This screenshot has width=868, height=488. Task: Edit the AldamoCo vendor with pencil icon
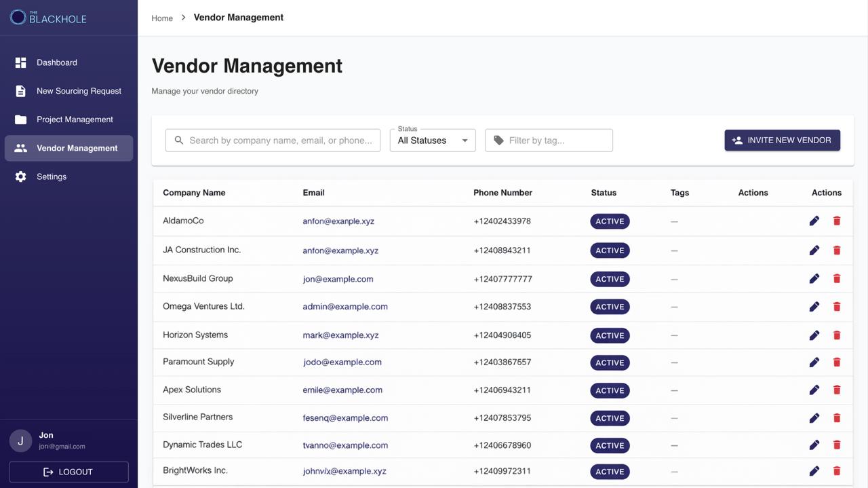pos(814,221)
